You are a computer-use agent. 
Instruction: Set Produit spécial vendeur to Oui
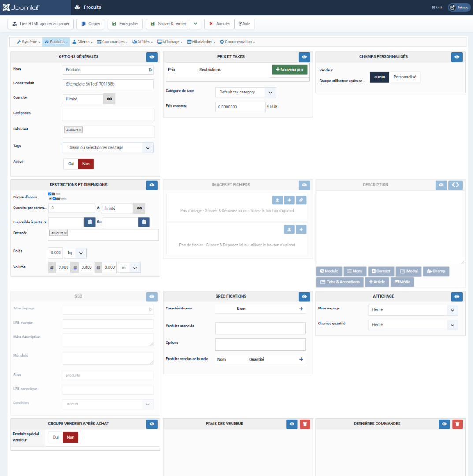(56, 438)
